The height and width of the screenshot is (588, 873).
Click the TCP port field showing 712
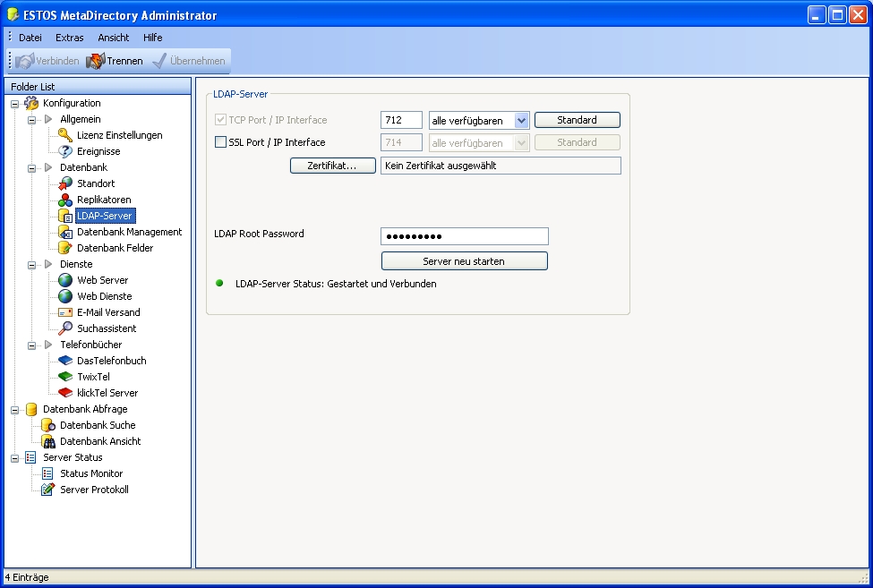[401, 120]
